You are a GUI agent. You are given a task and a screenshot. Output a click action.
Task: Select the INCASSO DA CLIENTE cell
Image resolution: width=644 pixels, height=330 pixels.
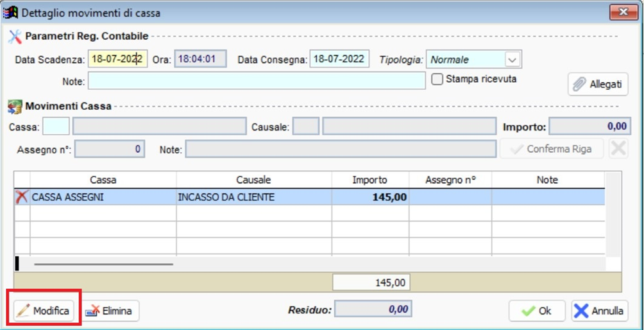click(254, 197)
